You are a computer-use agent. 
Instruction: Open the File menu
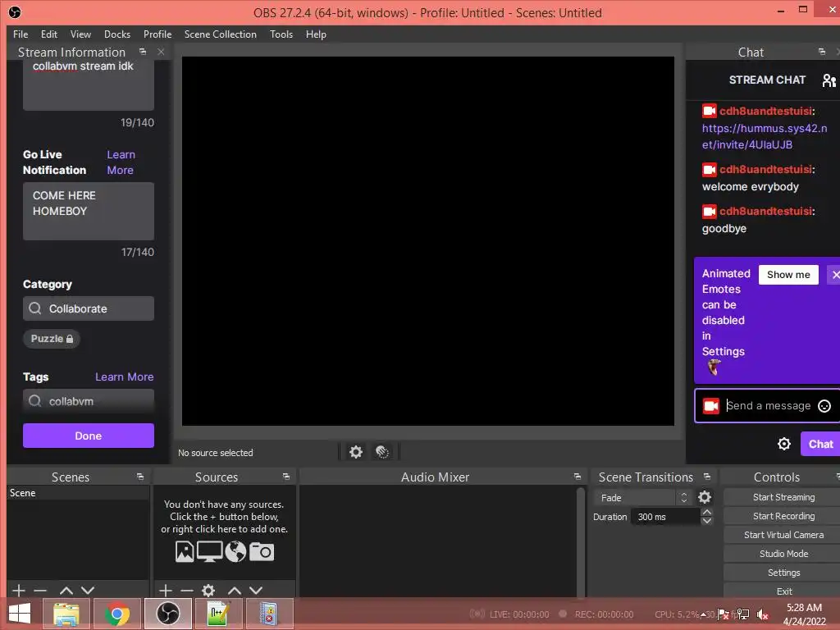tap(21, 34)
